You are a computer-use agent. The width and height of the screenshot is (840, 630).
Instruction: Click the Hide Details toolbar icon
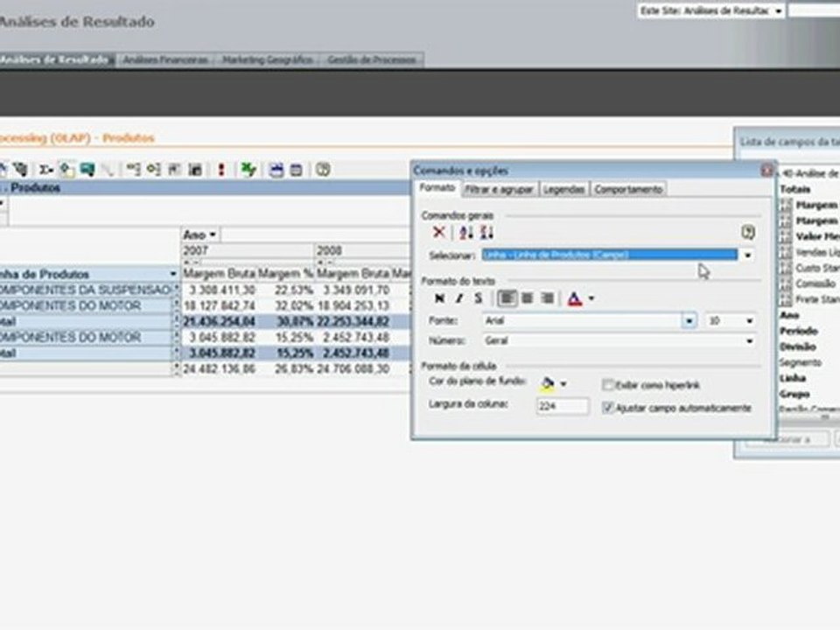click(x=174, y=170)
